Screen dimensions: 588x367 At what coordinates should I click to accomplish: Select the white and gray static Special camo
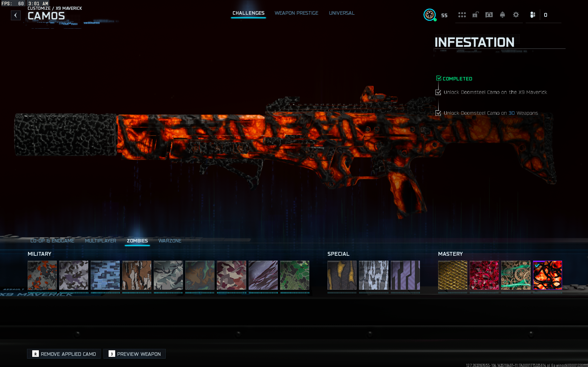coord(374,275)
